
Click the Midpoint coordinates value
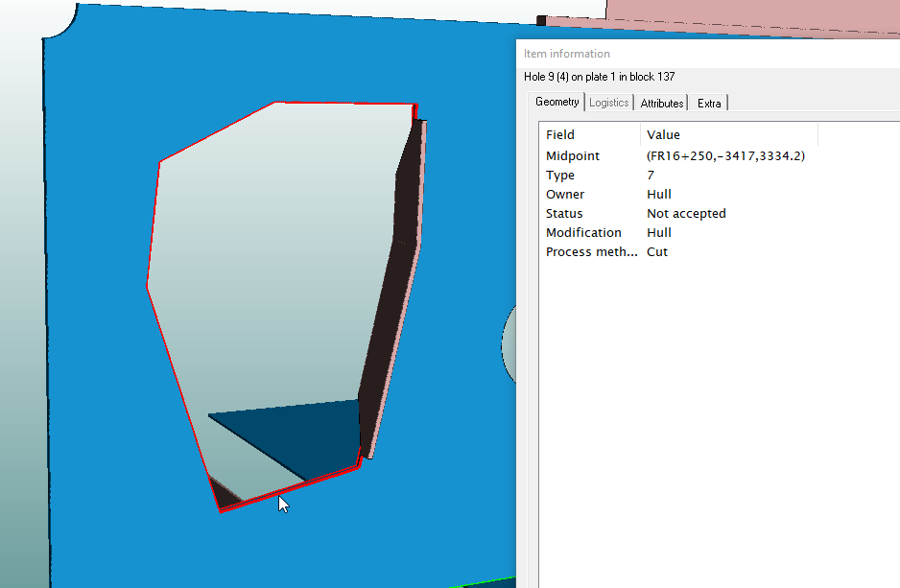point(725,156)
